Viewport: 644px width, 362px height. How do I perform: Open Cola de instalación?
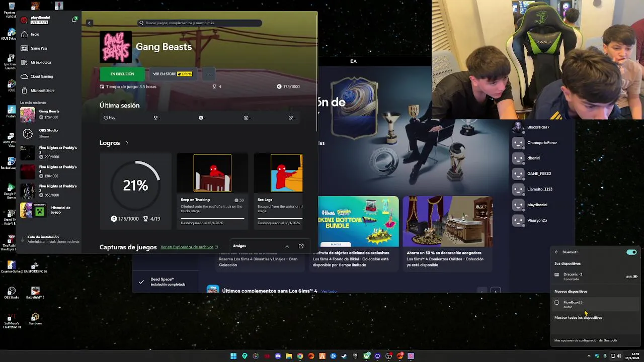pos(49,239)
